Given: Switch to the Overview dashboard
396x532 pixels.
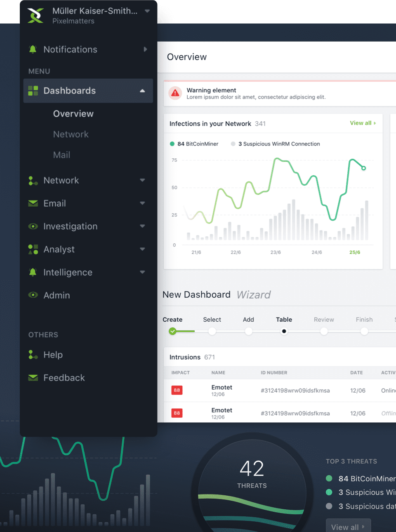Looking at the screenshot, I should [x=73, y=113].
